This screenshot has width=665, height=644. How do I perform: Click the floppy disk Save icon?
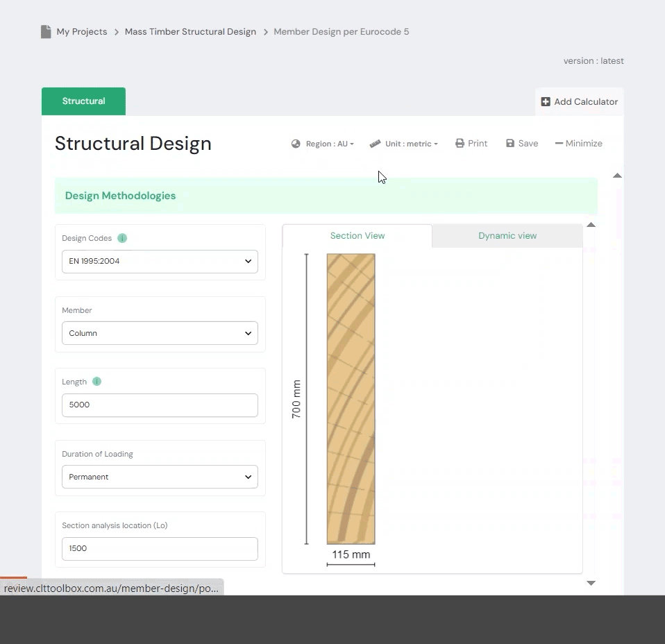click(x=510, y=143)
